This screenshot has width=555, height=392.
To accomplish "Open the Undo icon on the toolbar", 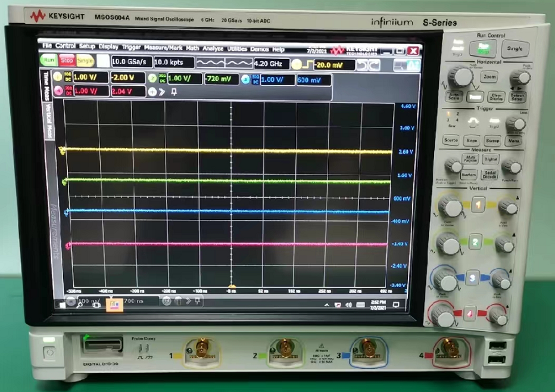I will 360,63.
